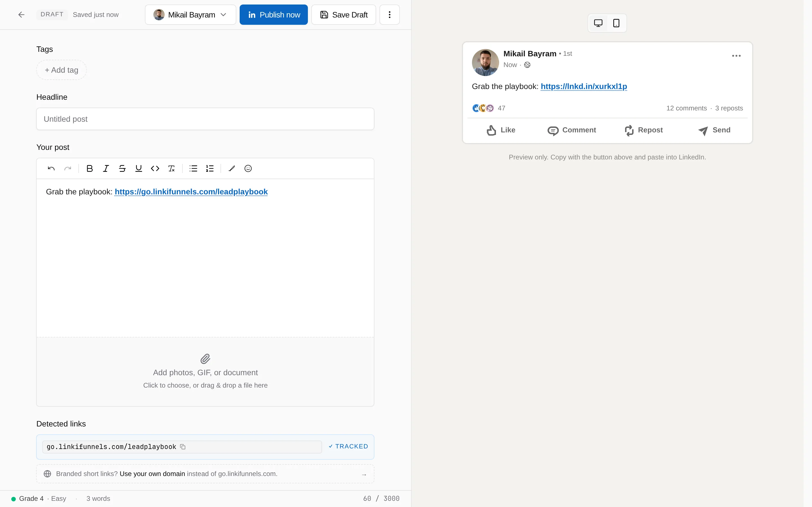The height and width of the screenshot is (507, 812).
Task: Open the emoji picker
Action: (248, 168)
